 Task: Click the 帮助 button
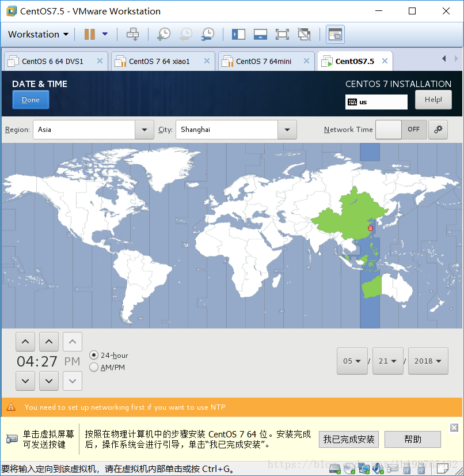pyautogui.click(x=412, y=439)
